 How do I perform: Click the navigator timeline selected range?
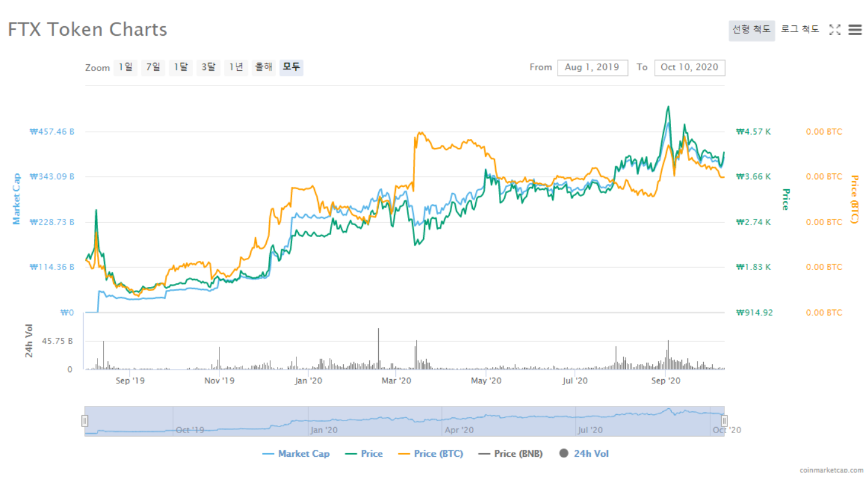404,421
